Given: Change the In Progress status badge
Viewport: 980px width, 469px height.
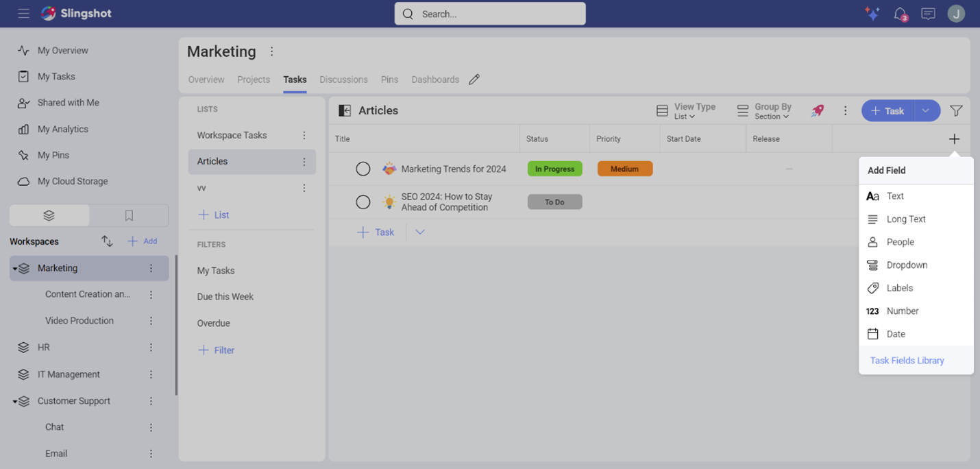Looking at the screenshot, I should (555, 169).
